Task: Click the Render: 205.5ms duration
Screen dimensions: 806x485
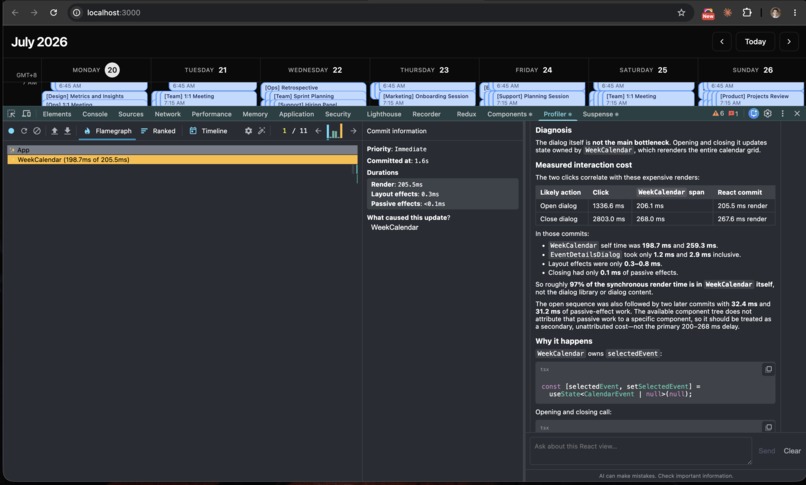Action: click(x=396, y=184)
